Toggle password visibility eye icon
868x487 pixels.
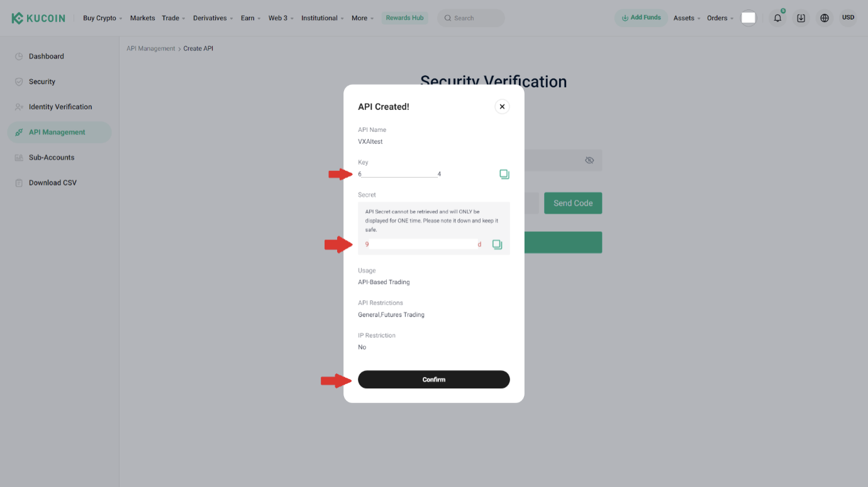[589, 160]
